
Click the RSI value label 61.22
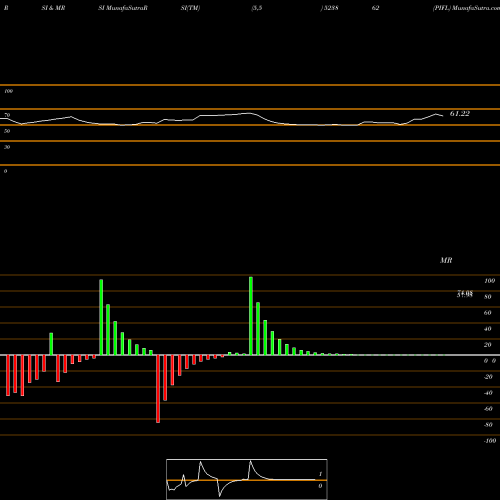click(460, 114)
